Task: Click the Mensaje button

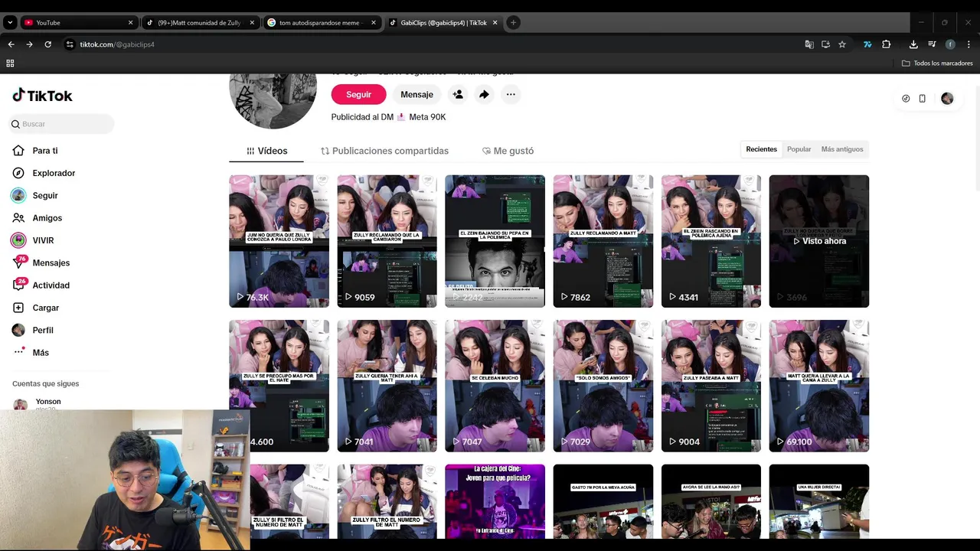Action: point(416,94)
